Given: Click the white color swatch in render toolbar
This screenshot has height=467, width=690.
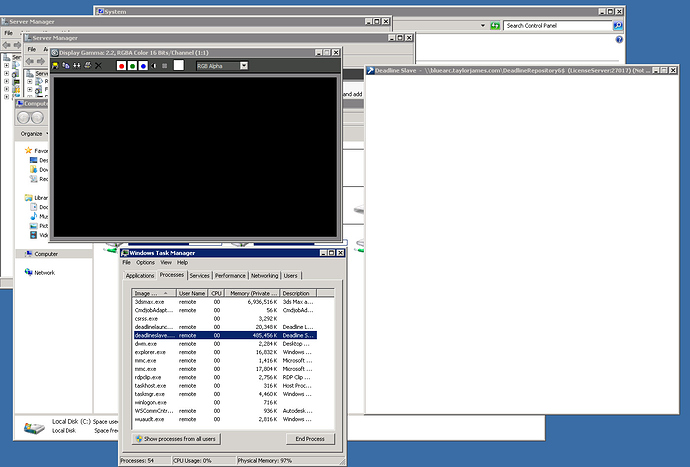Looking at the screenshot, I should click(179, 66).
